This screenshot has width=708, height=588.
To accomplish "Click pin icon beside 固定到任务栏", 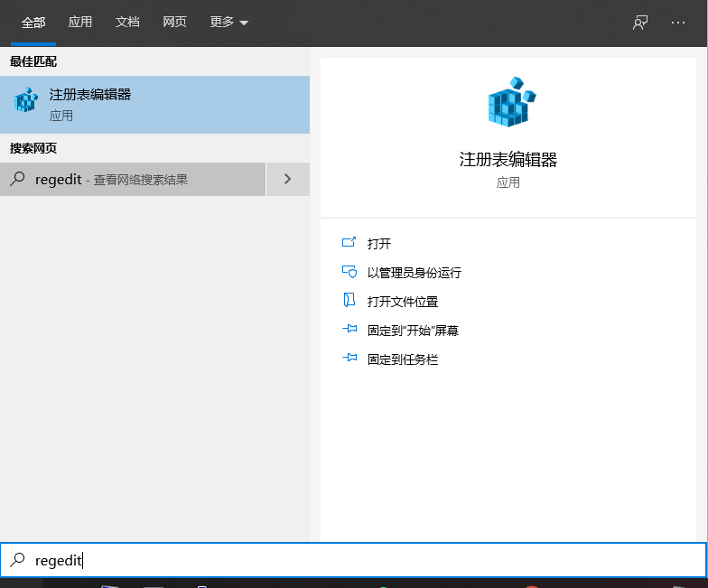I will (349, 358).
